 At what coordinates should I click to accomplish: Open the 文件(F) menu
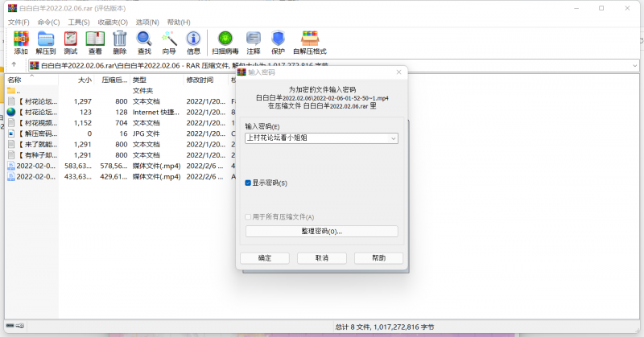click(x=19, y=22)
